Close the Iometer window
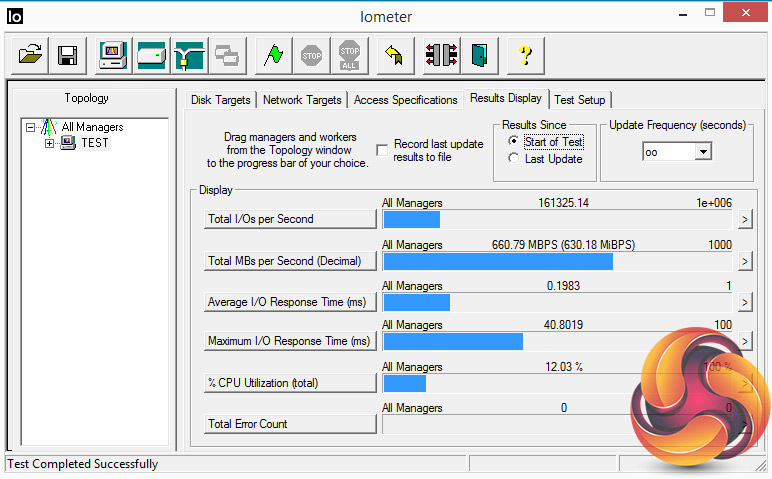This screenshot has width=772, height=479. [x=745, y=12]
